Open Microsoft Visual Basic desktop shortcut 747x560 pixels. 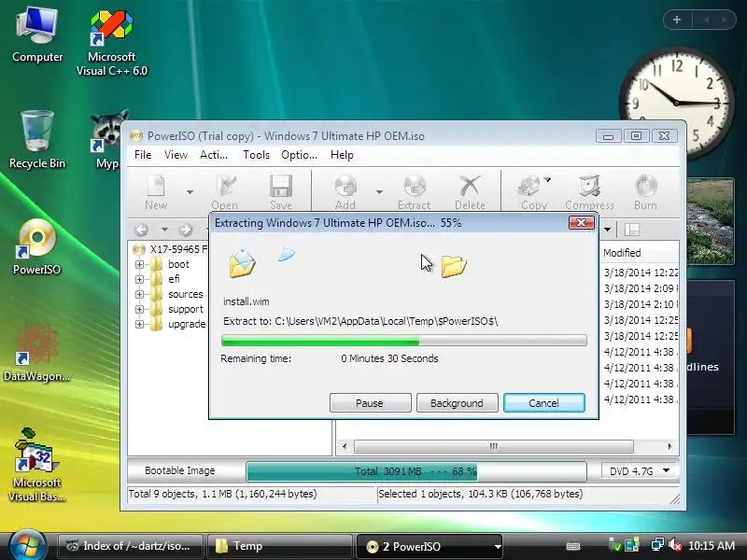click(36, 464)
